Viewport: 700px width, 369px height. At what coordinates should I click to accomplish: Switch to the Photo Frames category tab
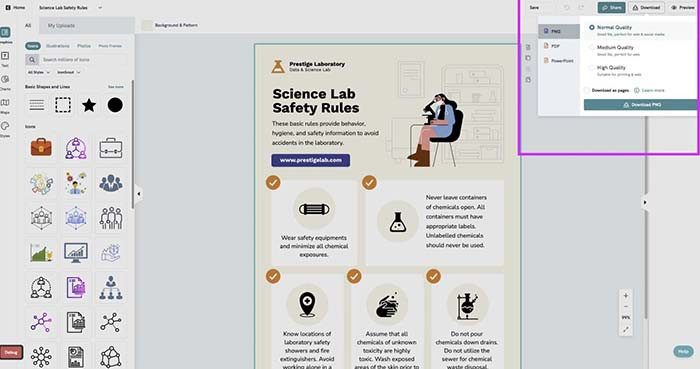point(110,46)
